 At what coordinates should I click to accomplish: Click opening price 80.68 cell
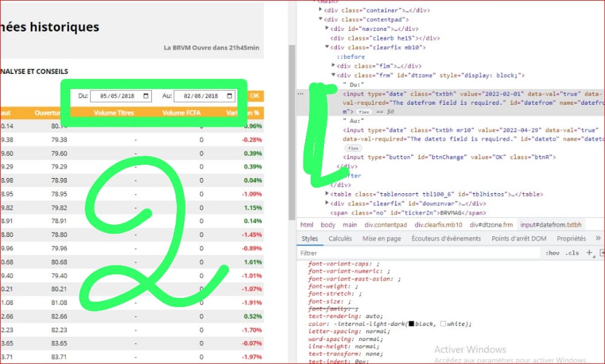(x=59, y=262)
